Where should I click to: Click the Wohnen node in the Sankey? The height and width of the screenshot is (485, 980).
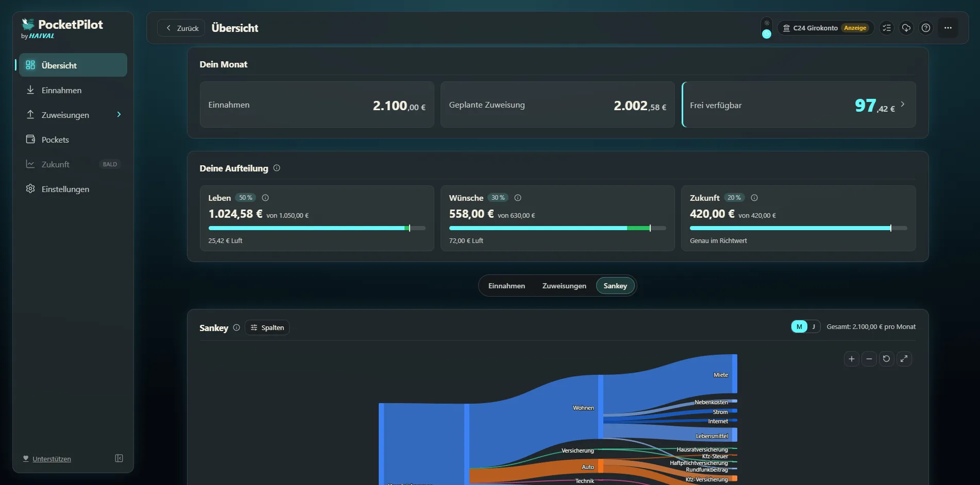point(601,407)
